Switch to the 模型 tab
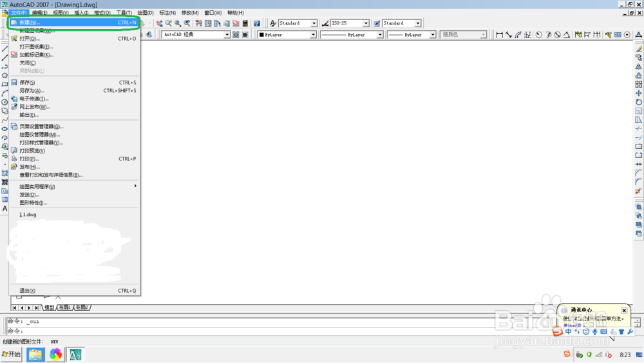The height and width of the screenshot is (363, 644). 50,308
